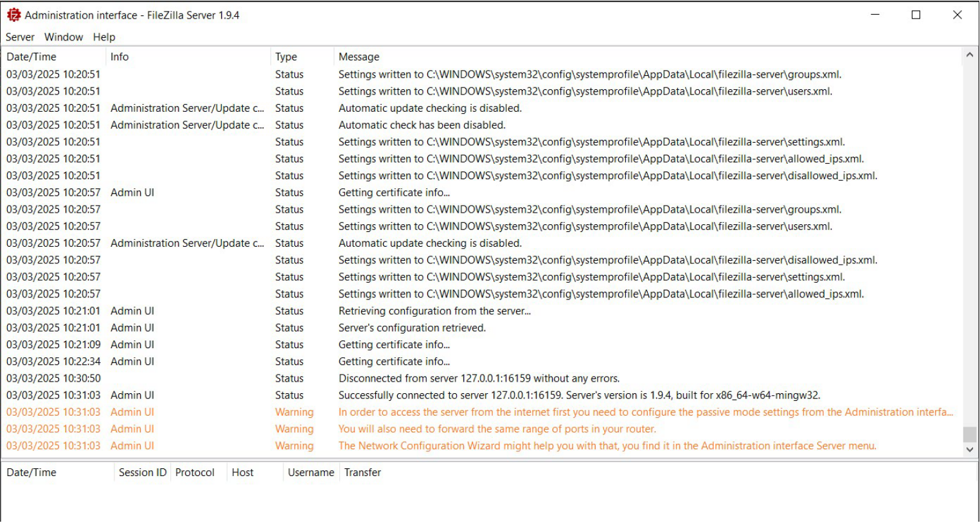Sort log by Date/Time column header
Viewport: 980px width, 523px height.
click(31, 57)
